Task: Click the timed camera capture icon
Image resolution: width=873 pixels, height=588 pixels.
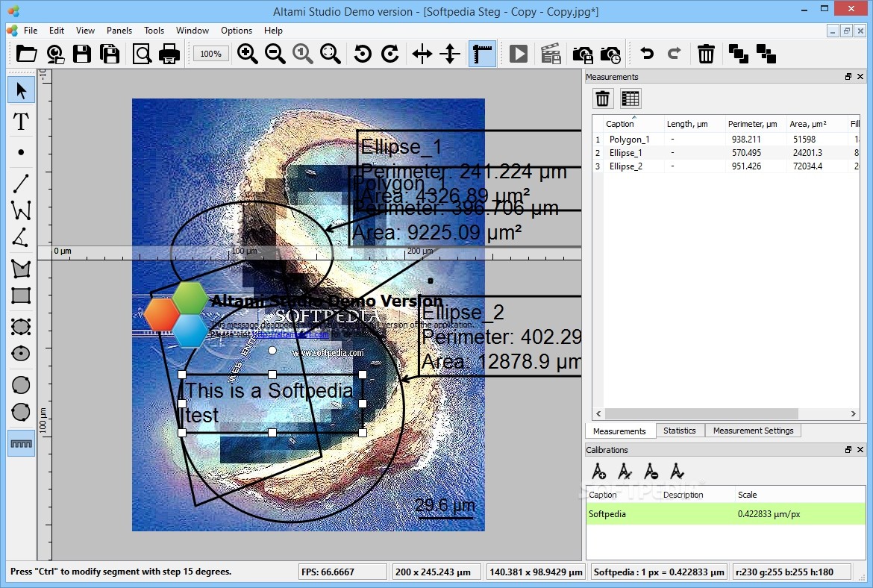Action: point(610,54)
